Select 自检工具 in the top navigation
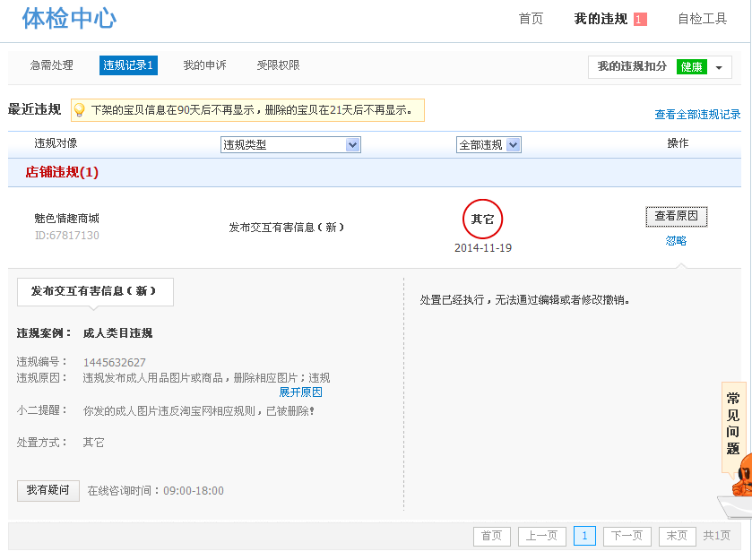This screenshot has width=752, height=560. [703, 17]
